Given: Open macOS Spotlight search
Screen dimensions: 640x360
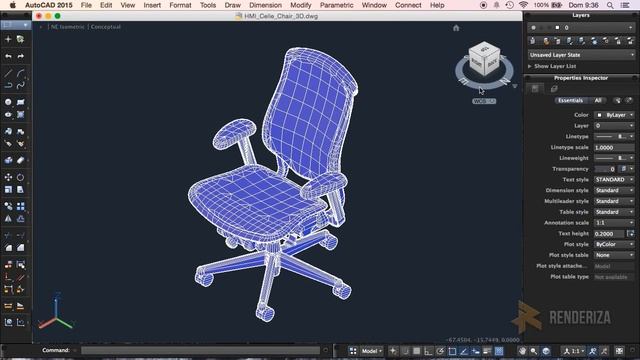Looking at the screenshot, I should [x=610, y=5].
